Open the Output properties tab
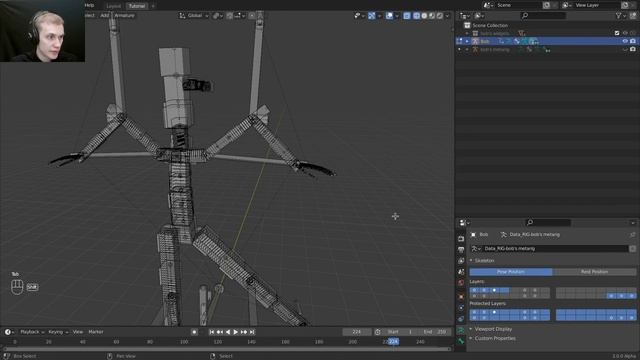 pyautogui.click(x=461, y=250)
